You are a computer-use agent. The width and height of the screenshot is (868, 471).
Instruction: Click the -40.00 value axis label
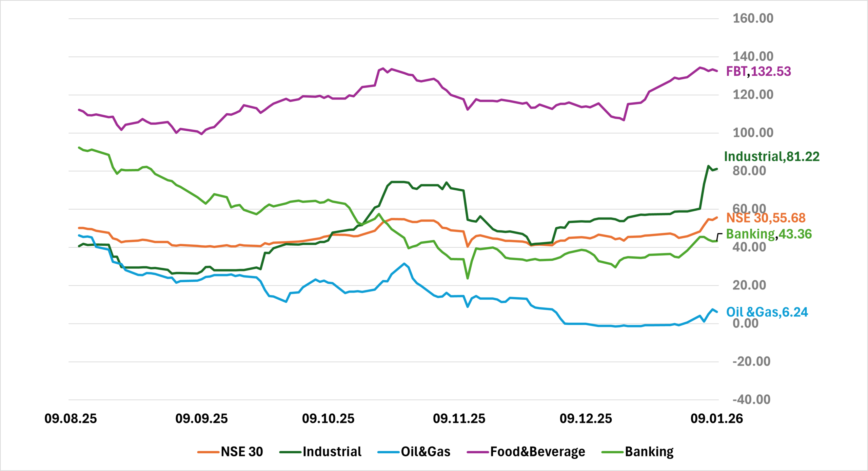coord(751,400)
